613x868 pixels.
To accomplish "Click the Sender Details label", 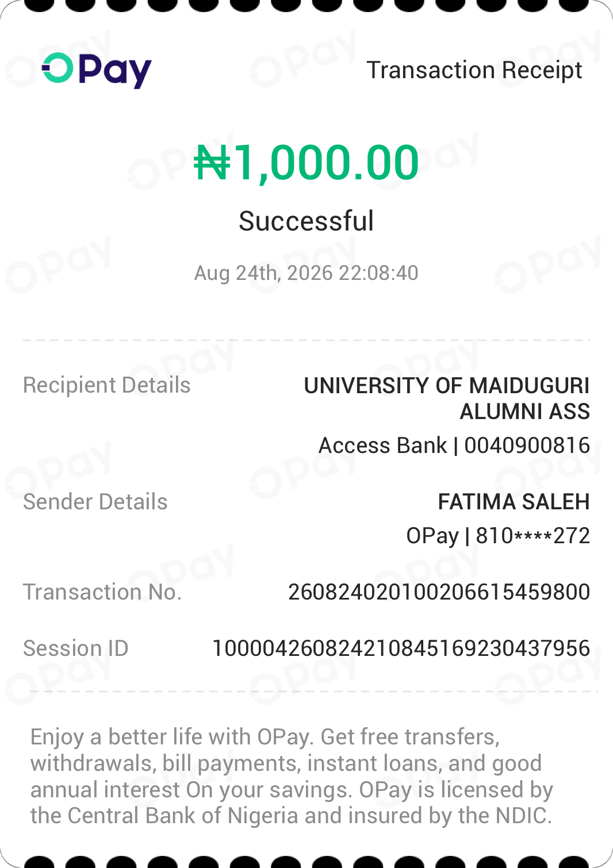I will [x=95, y=502].
